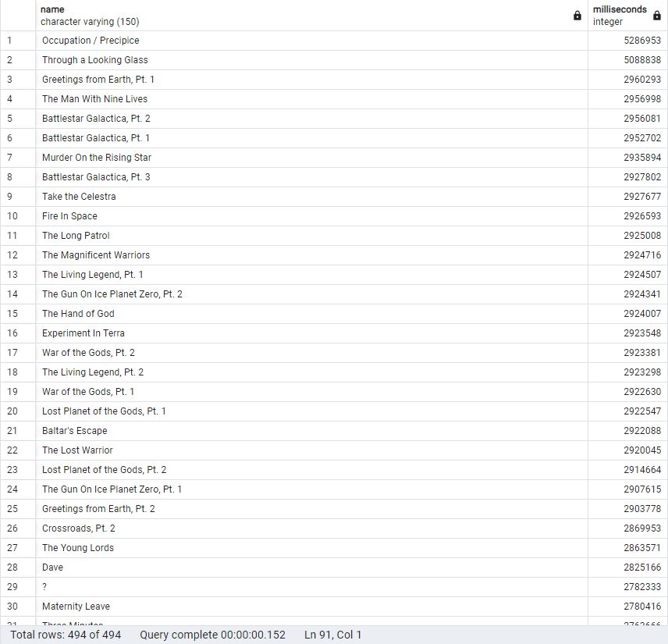Screen dimensions: 668x644
Task: Select row number 1 header
Action: coord(18,41)
